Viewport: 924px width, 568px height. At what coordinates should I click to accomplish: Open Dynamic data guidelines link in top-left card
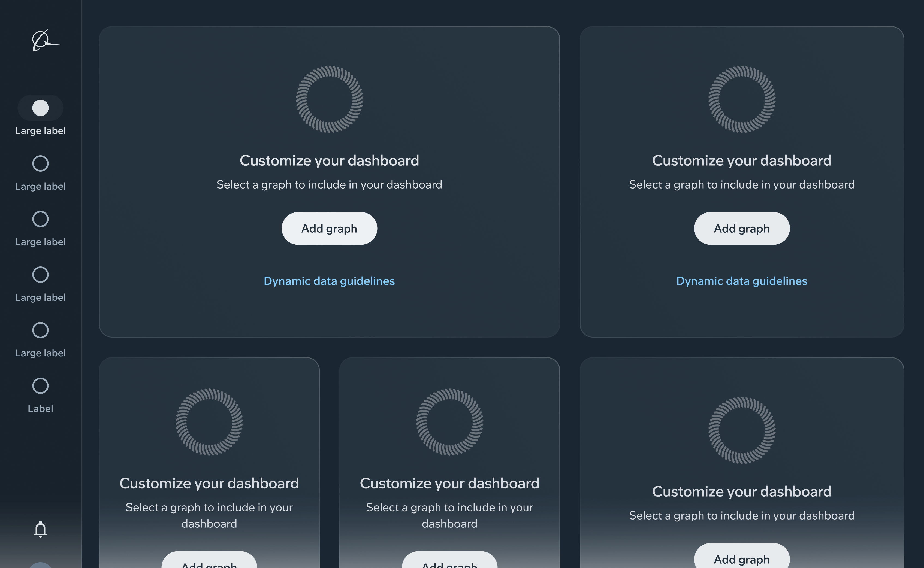329,281
